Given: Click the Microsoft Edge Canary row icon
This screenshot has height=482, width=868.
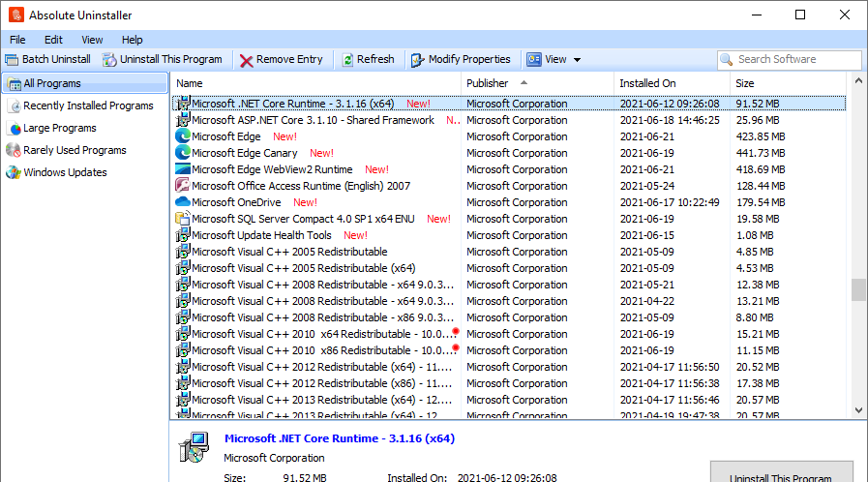Looking at the screenshot, I should tap(183, 153).
